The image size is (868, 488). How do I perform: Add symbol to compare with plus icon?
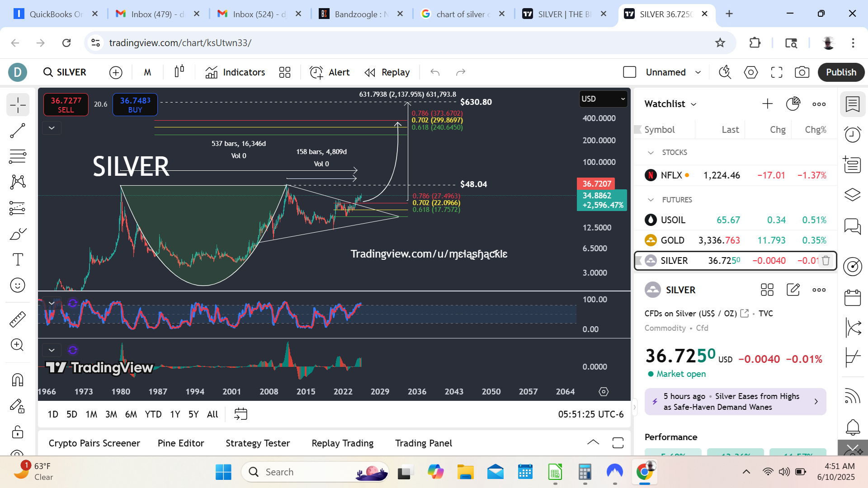pyautogui.click(x=116, y=72)
